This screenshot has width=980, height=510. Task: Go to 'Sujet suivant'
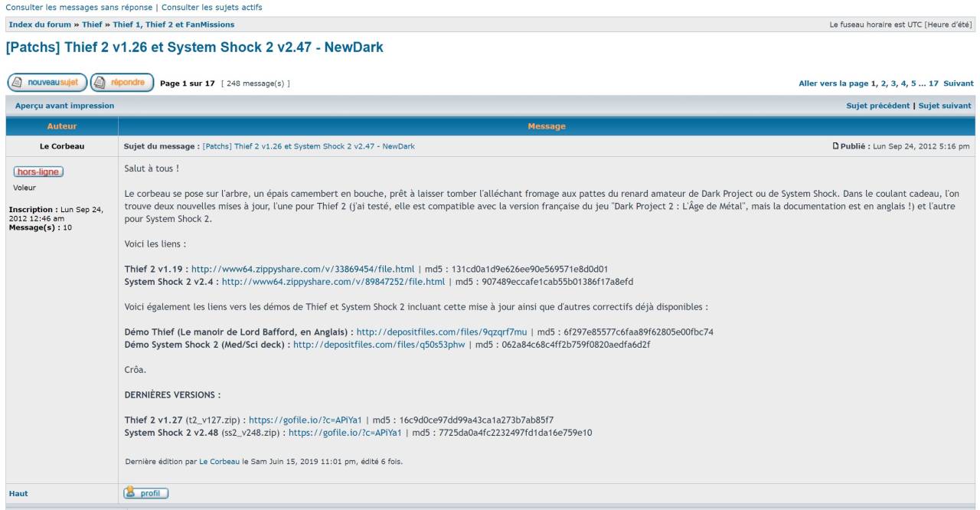point(943,106)
